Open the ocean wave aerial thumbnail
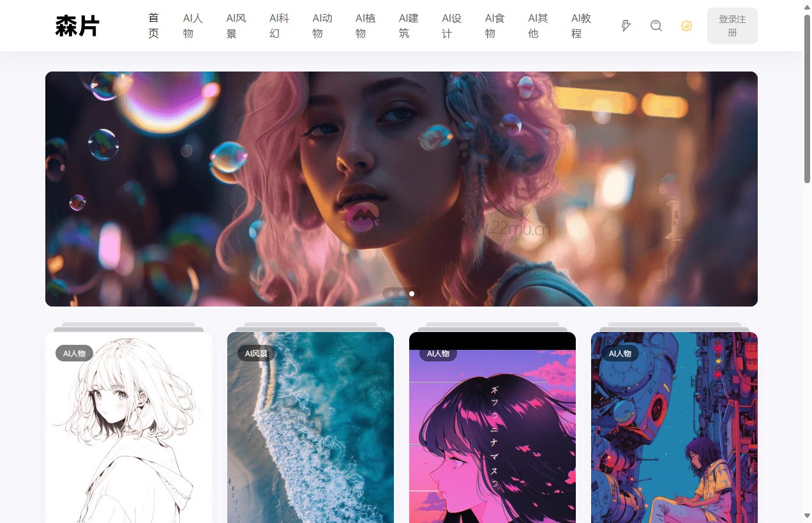Image resolution: width=812 pixels, height=523 pixels. pyautogui.click(x=310, y=434)
